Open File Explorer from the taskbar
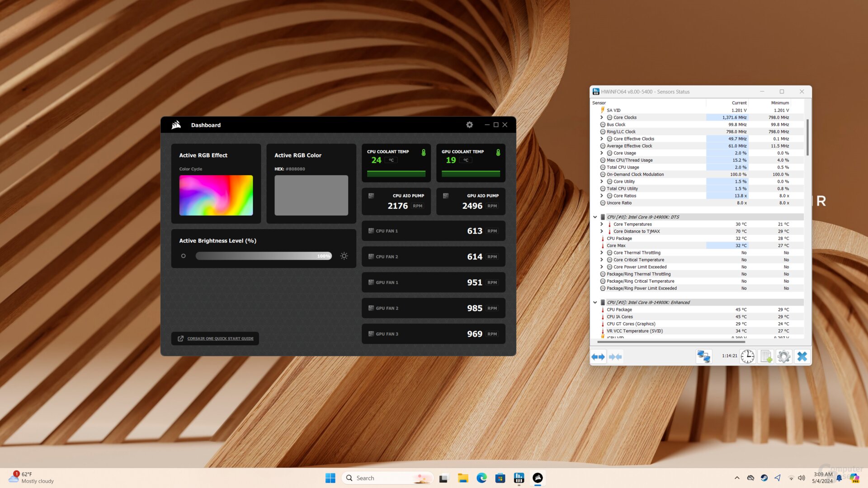The image size is (868, 488). click(x=462, y=478)
